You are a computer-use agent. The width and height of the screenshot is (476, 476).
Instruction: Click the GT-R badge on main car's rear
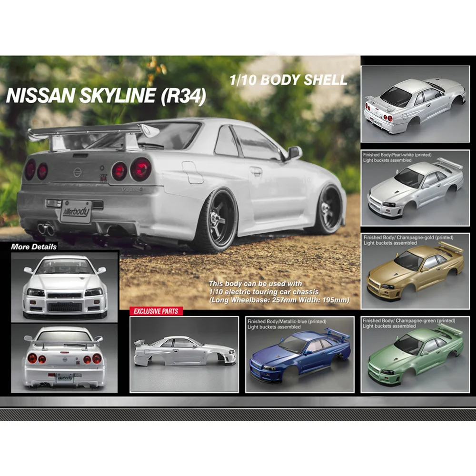pyautogui.click(x=104, y=177)
